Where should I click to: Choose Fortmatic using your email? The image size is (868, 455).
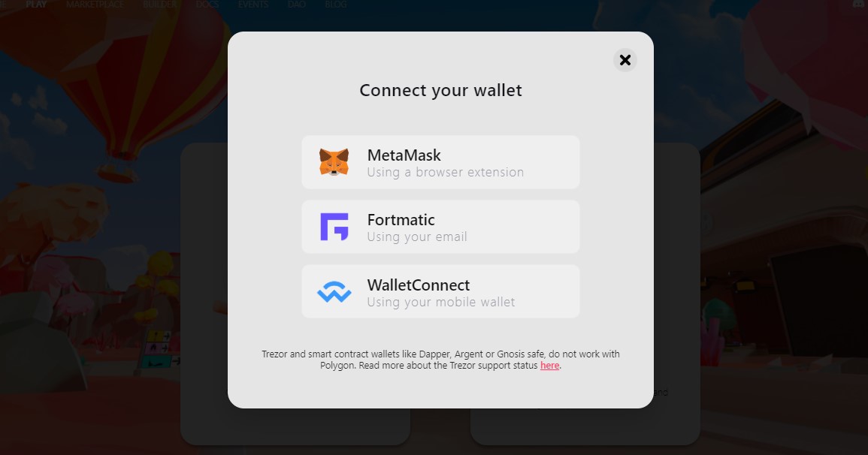[x=440, y=227]
